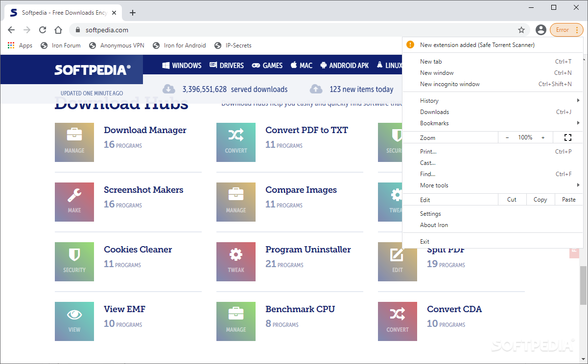This screenshot has height=364, width=588.
Task: Open the WINDOWS category on Softpedia
Action: [x=182, y=65]
